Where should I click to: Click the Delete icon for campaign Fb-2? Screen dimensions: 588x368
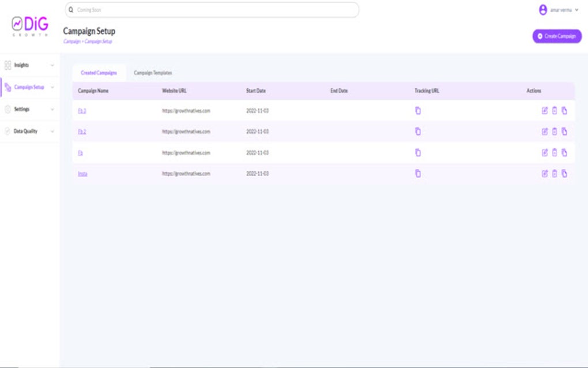pos(554,132)
